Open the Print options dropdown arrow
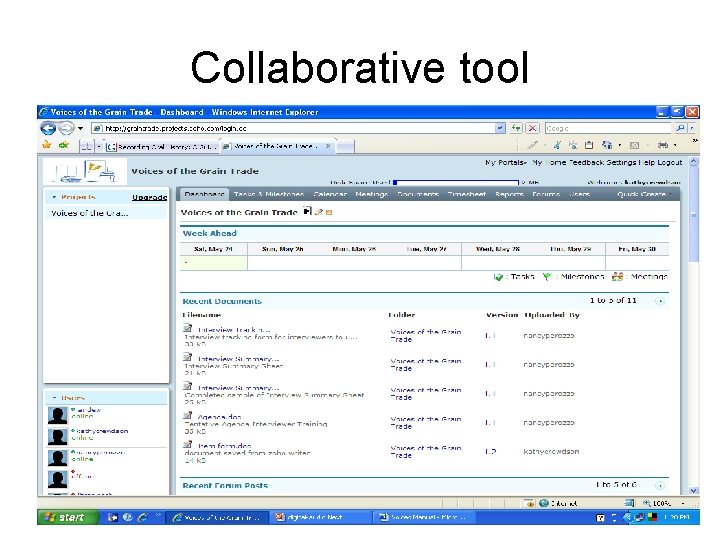 click(x=675, y=145)
